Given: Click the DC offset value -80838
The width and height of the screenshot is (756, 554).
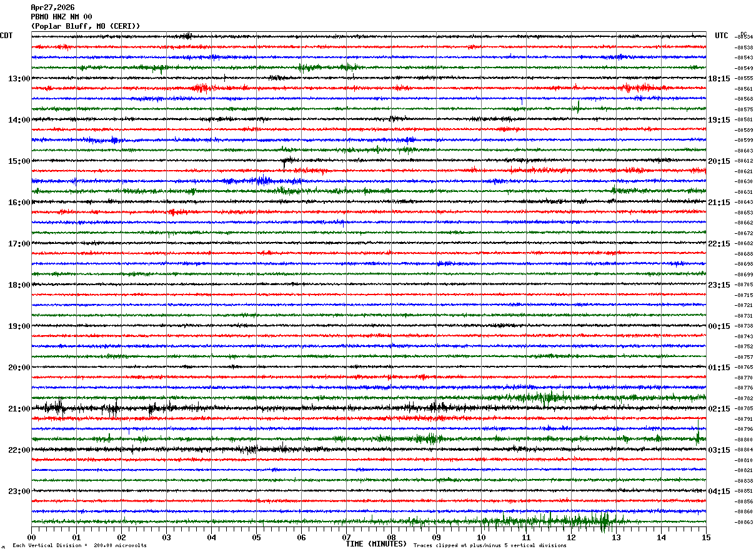Looking at the screenshot, I should pyautogui.click(x=744, y=481).
